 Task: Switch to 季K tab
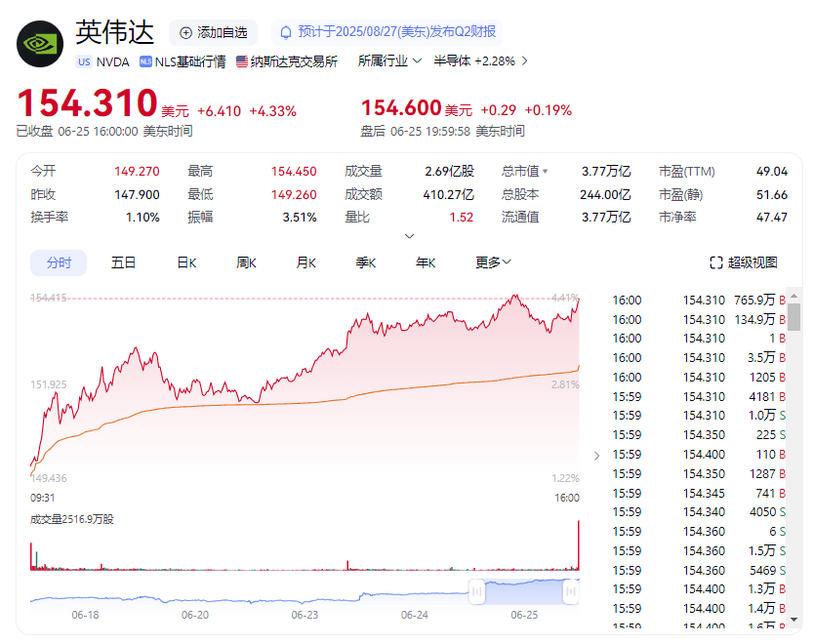366,262
